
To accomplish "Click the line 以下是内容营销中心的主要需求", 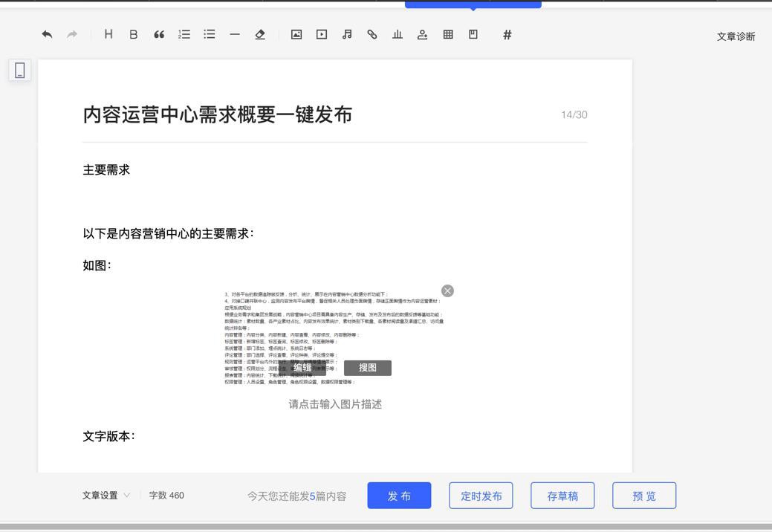I will tap(169, 233).
